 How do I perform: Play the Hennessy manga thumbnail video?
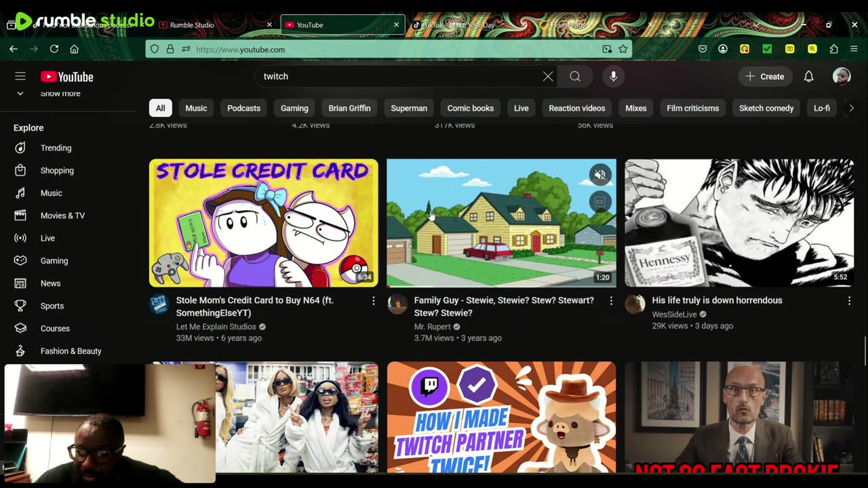[x=739, y=223]
